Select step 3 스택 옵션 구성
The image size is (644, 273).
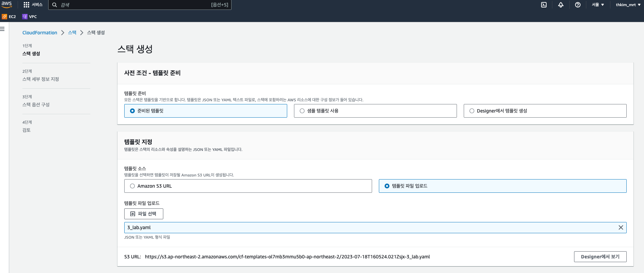point(36,105)
